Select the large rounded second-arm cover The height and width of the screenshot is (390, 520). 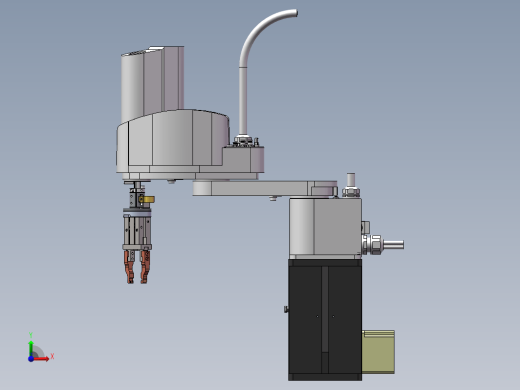(x=173, y=142)
